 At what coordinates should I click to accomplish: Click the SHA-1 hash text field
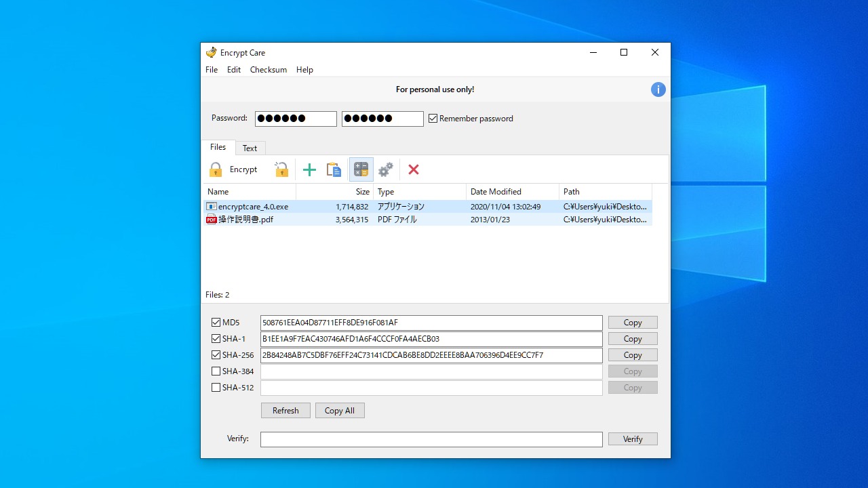[431, 339]
